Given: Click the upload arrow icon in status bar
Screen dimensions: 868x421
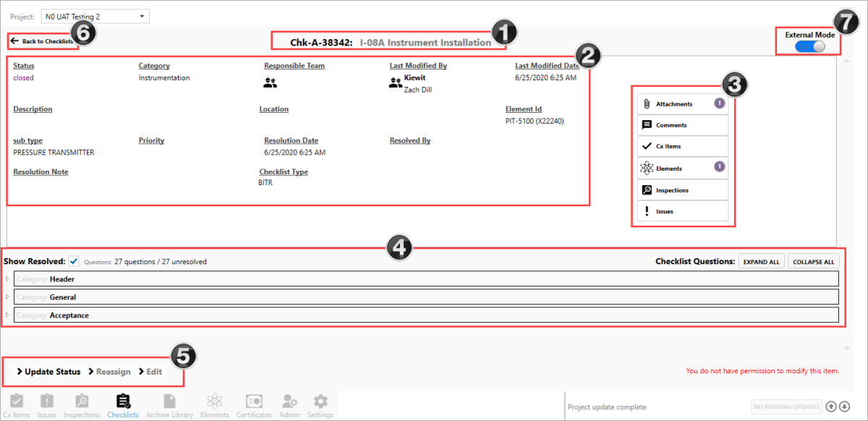Looking at the screenshot, I should click(832, 407).
